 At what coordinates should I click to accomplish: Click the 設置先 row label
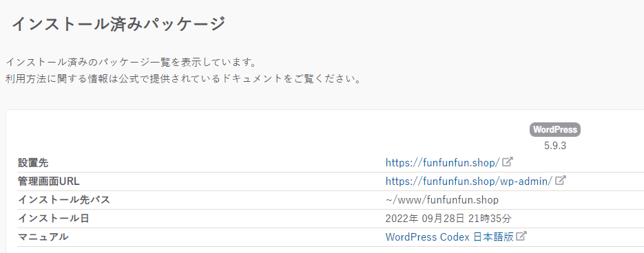[33, 163]
